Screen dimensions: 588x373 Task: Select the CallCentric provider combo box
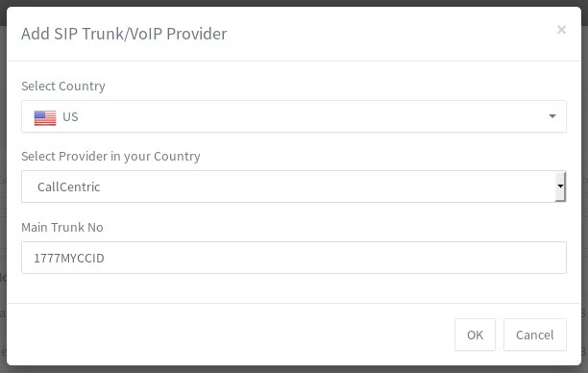294,186
